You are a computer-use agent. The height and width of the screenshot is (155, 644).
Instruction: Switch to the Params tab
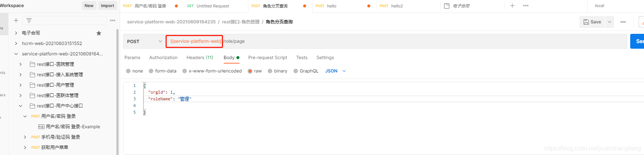132,58
